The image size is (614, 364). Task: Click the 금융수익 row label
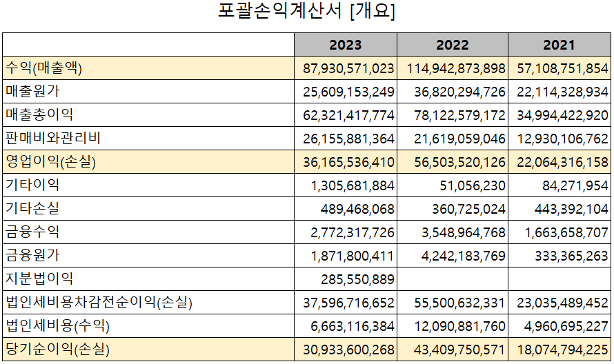coord(32,232)
